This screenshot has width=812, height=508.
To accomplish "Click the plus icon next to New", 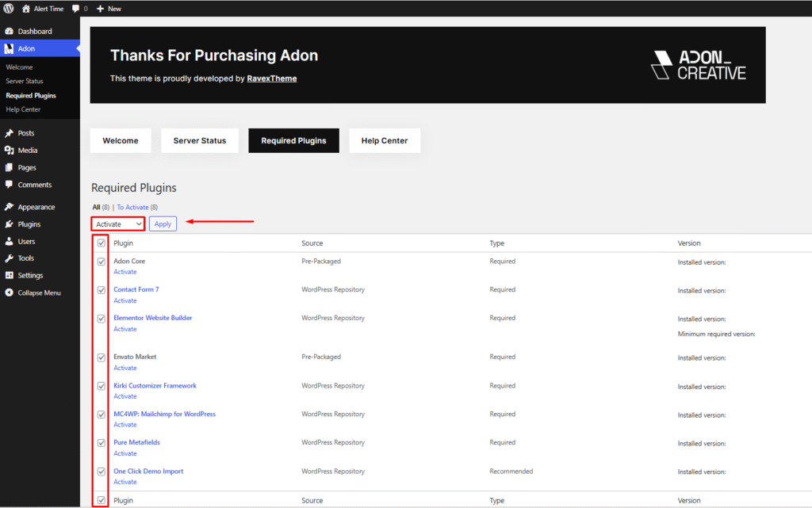I will point(101,8).
